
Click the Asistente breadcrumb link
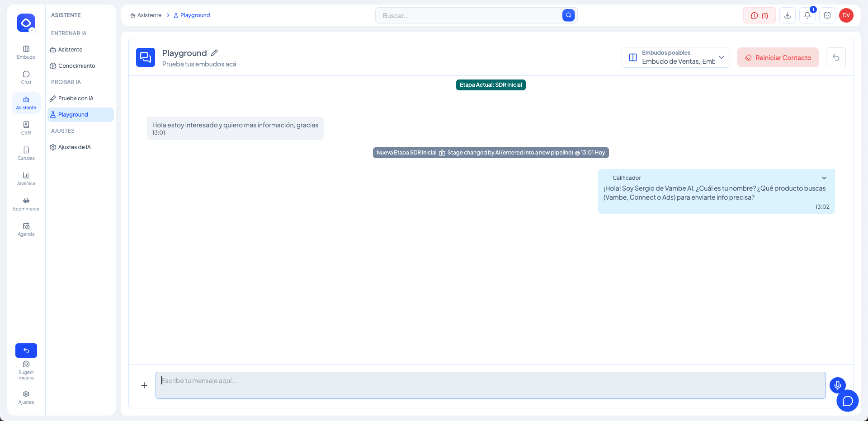click(149, 15)
